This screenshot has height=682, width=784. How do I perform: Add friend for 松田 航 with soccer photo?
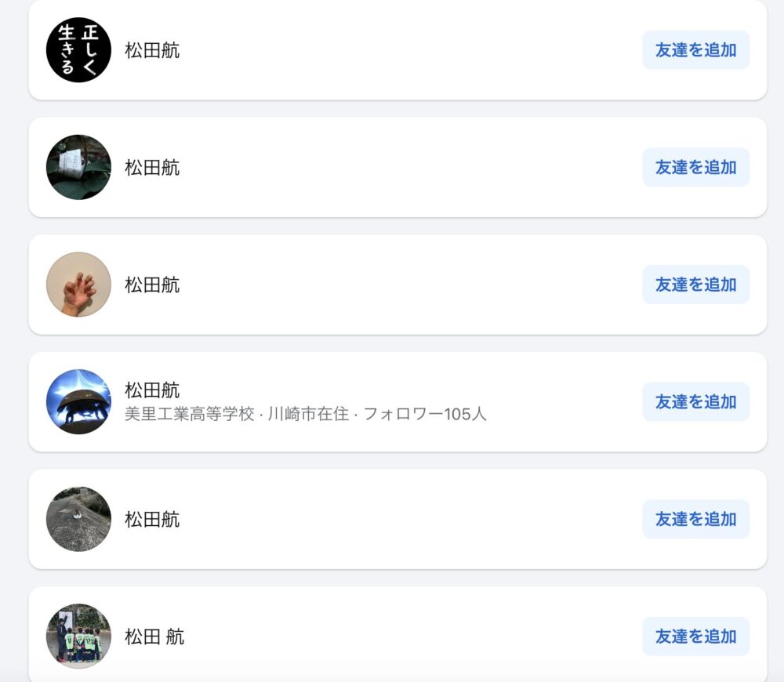tap(695, 636)
